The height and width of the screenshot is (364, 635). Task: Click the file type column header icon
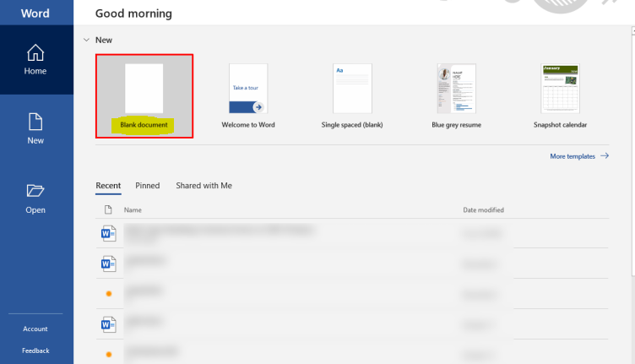108,209
